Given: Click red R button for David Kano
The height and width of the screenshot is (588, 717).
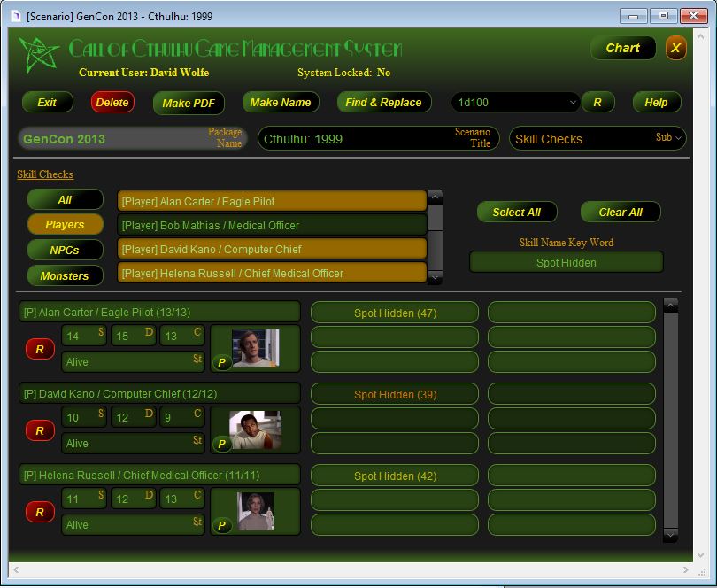Looking at the screenshot, I should coord(40,430).
